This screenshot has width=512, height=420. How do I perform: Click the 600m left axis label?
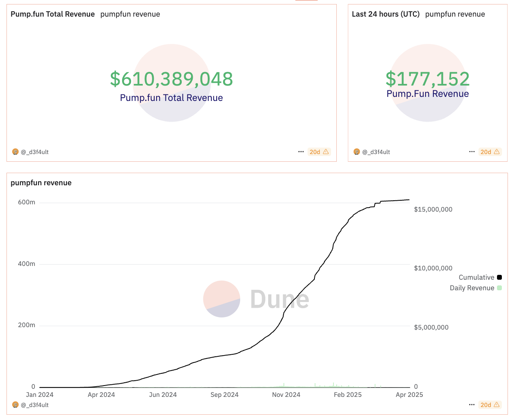click(26, 202)
